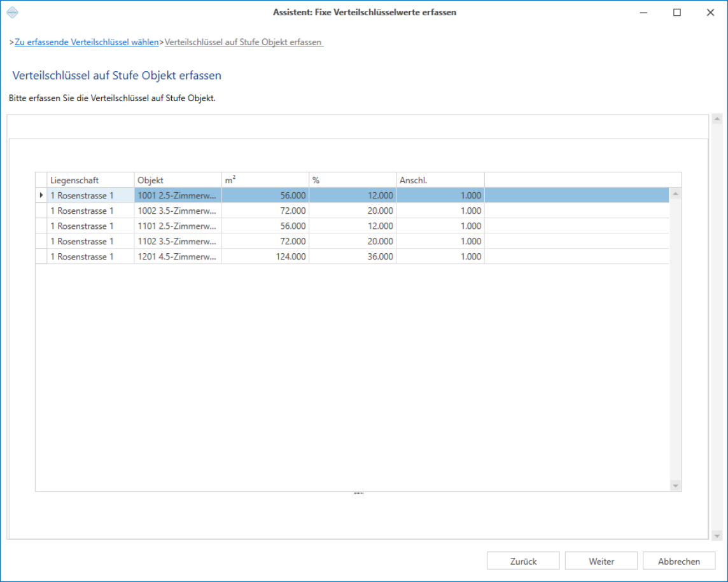728x582 pixels.
Task: Click the % column header
Action: pyautogui.click(x=353, y=180)
